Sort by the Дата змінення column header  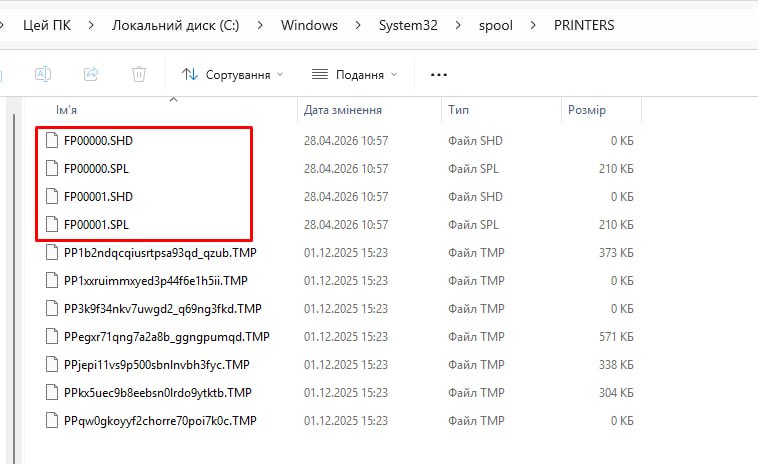(344, 110)
